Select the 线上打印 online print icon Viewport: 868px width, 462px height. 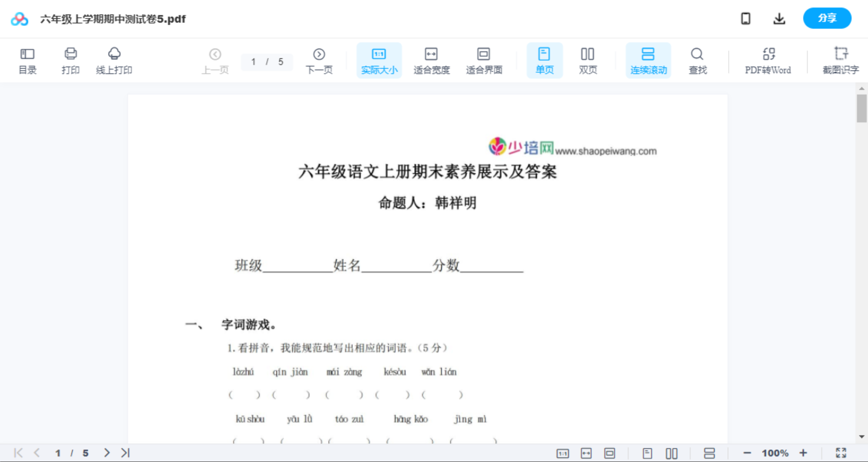[114, 60]
